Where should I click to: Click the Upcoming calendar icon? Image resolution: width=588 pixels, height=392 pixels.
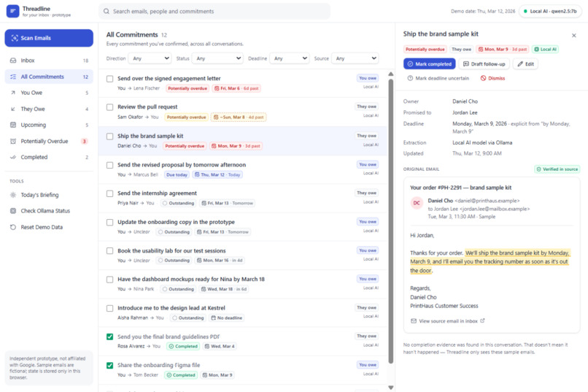pos(13,125)
